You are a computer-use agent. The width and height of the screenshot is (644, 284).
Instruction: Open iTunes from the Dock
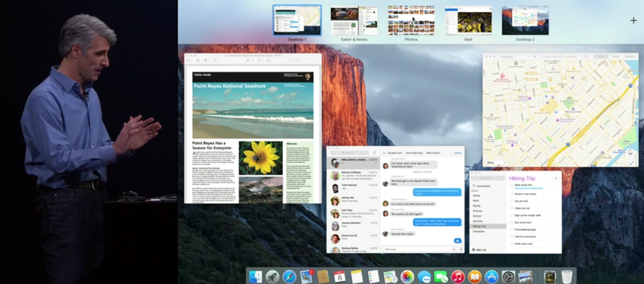click(x=457, y=276)
